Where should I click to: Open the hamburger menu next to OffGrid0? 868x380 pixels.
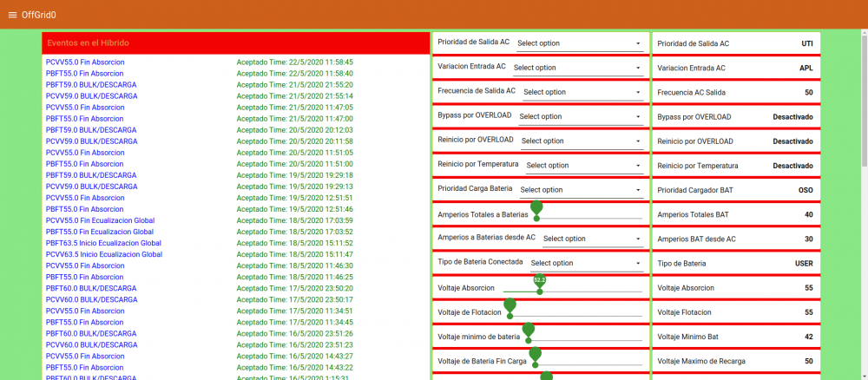(13, 15)
